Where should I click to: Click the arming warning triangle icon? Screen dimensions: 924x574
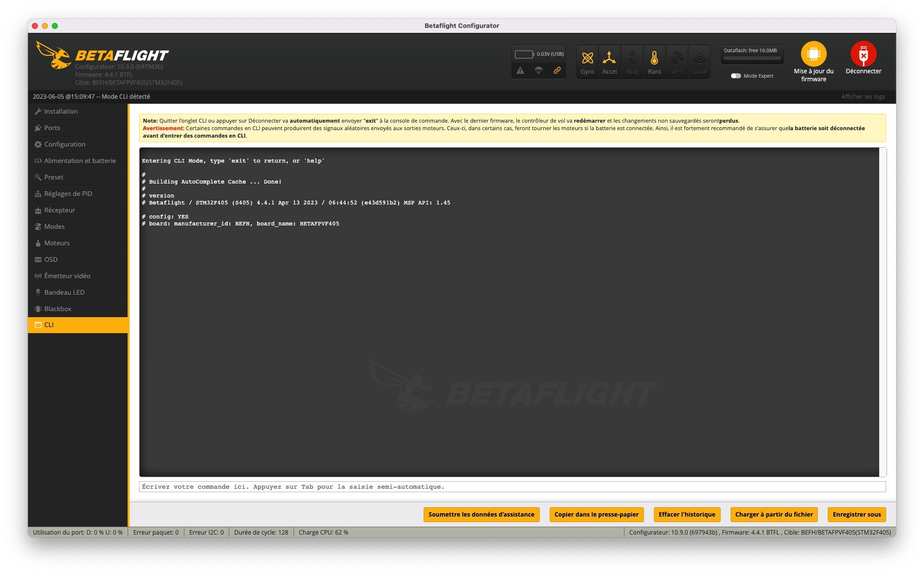[520, 70]
